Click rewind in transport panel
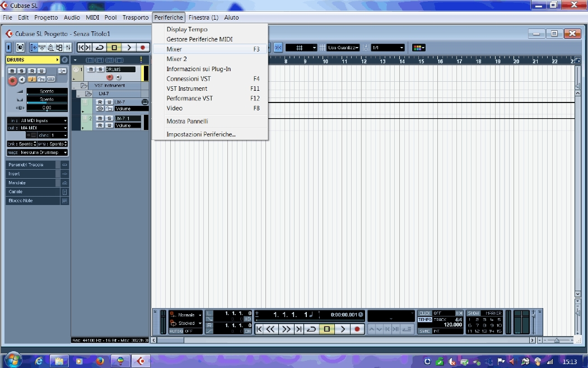 [x=270, y=329]
